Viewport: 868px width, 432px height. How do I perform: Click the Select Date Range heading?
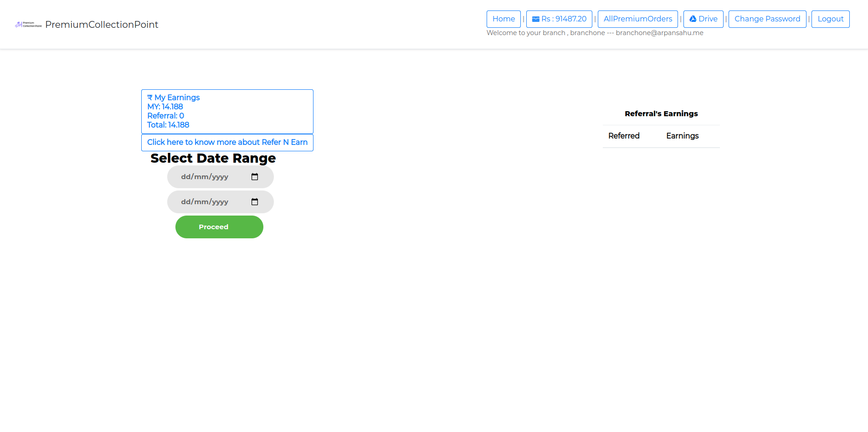coord(213,158)
